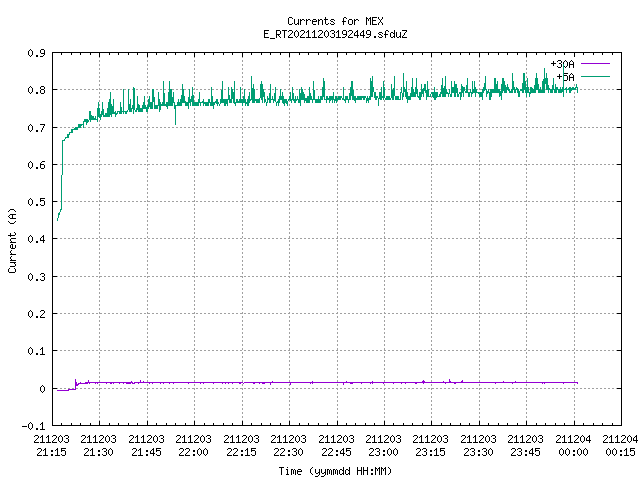The width and height of the screenshot is (640, 480).
Task: Click the x-axis tick 211203 22:00
Action: (193, 445)
